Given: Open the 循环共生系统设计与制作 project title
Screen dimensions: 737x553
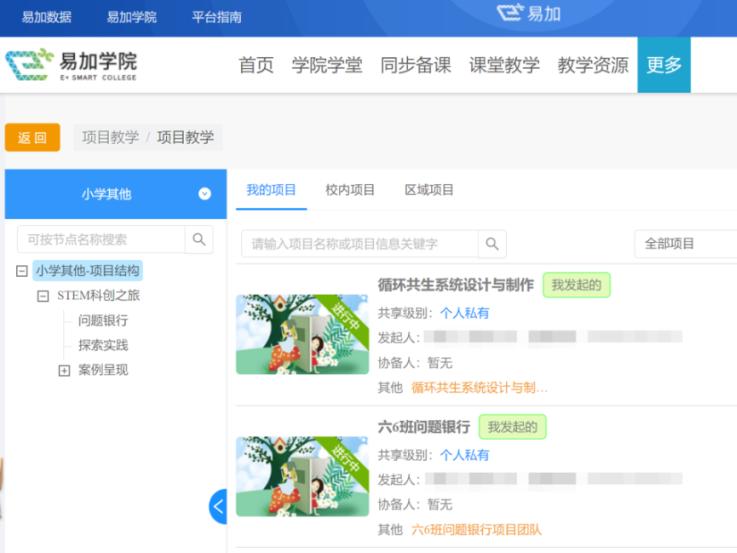Looking at the screenshot, I should pos(455,285).
